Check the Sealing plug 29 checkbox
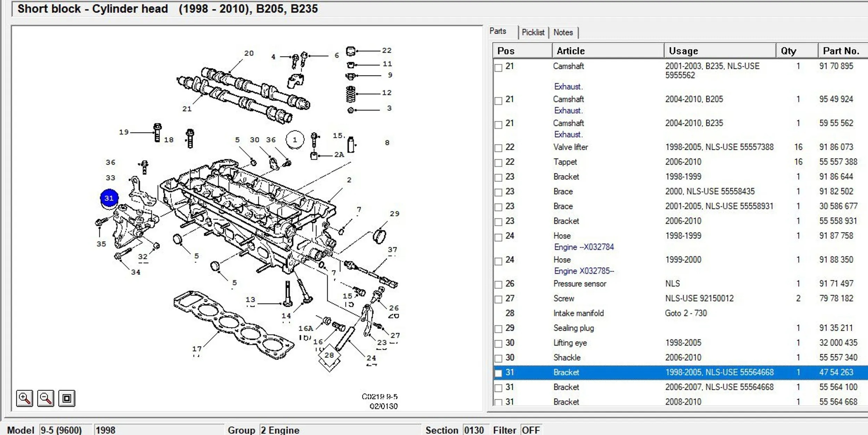Image resolution: width=868 pixels, height=435 pixels. tap(498, 329)
